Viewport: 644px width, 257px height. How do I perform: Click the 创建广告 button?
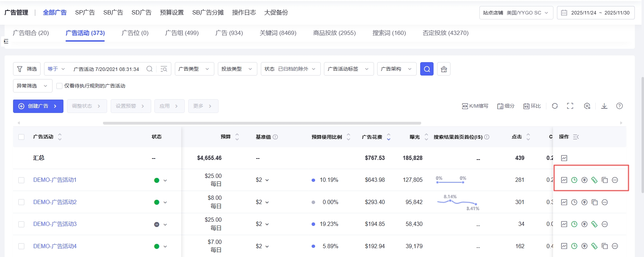click(x=38, y=106)
